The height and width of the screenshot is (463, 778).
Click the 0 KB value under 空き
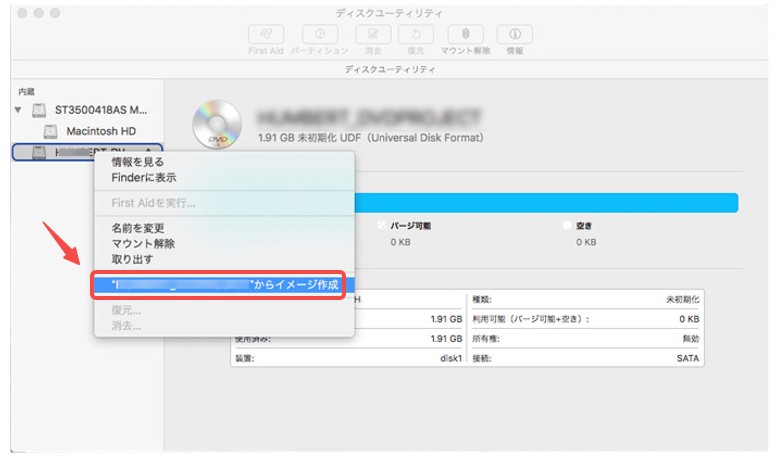586,242
